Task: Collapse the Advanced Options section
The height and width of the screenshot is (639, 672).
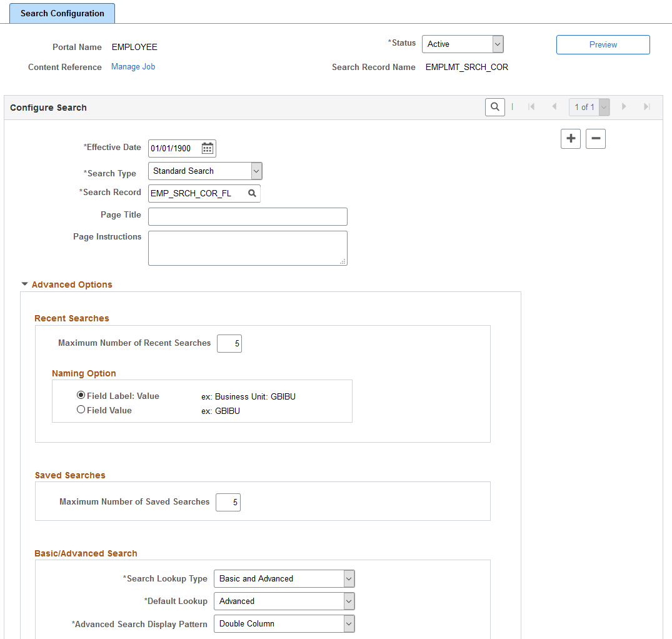Action: click(x=24, y=284)
